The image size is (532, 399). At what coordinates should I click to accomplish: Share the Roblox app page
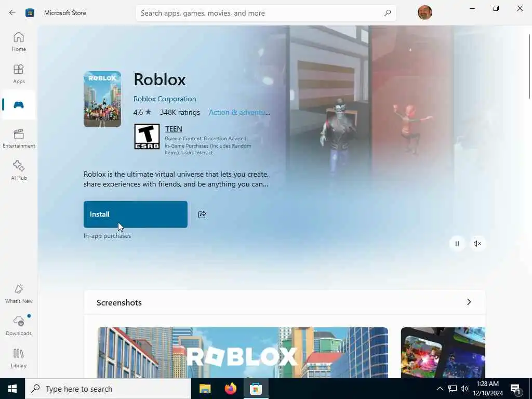(x=202, y=215)
